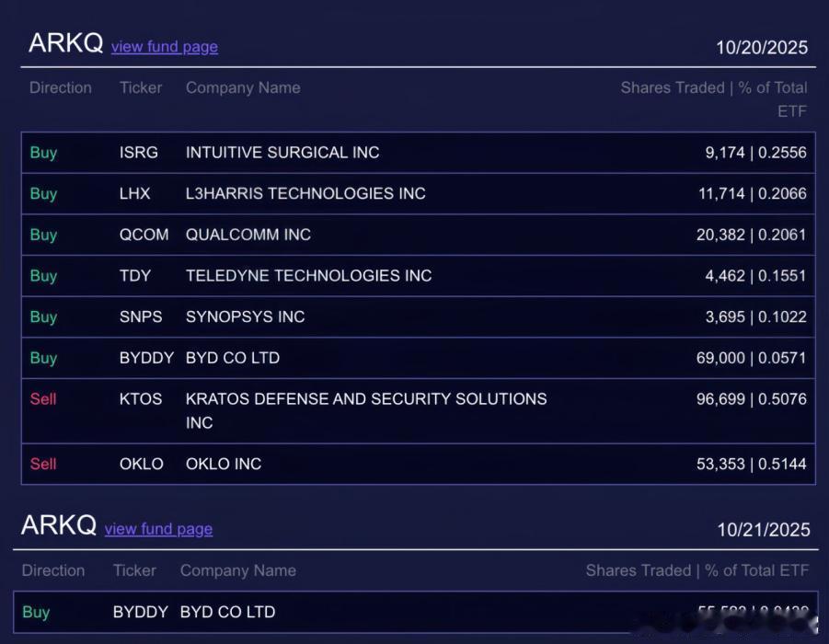Select the KTOS ticker cell
This screenshot has width=829, height=644.
[x=141, y=398]
